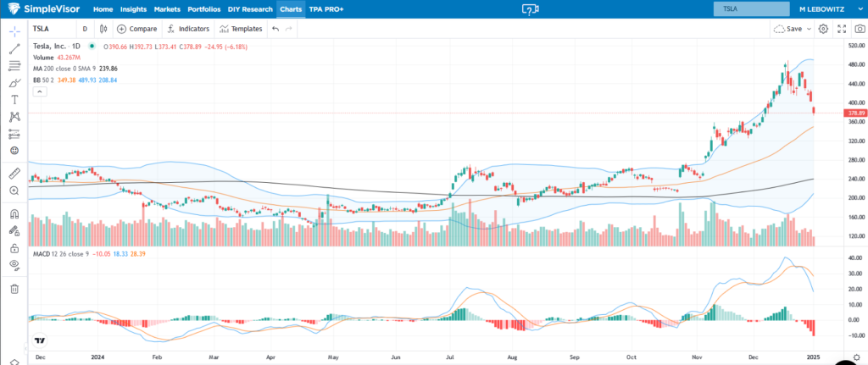Click the 2025 date axis label
The image size is (868, 365).
tap(813, 357)
